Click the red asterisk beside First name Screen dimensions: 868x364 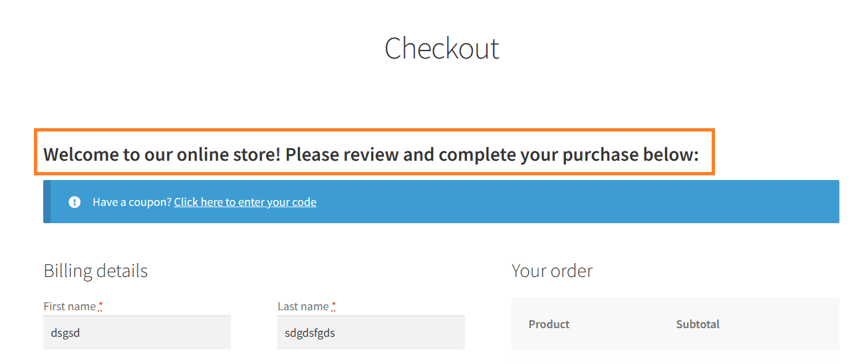point(100,305)
